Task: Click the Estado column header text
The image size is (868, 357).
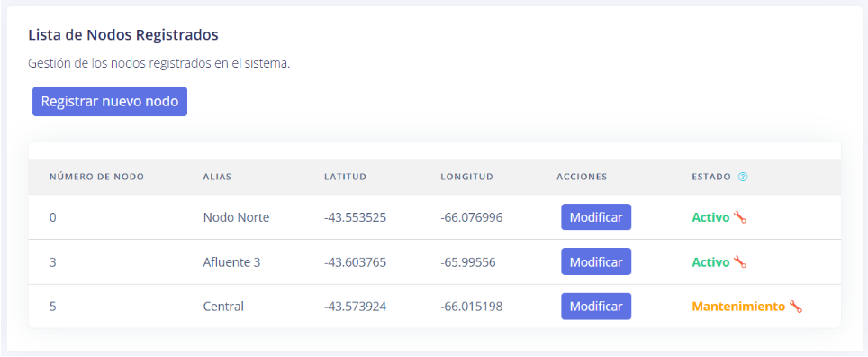Action: (712, 177)
